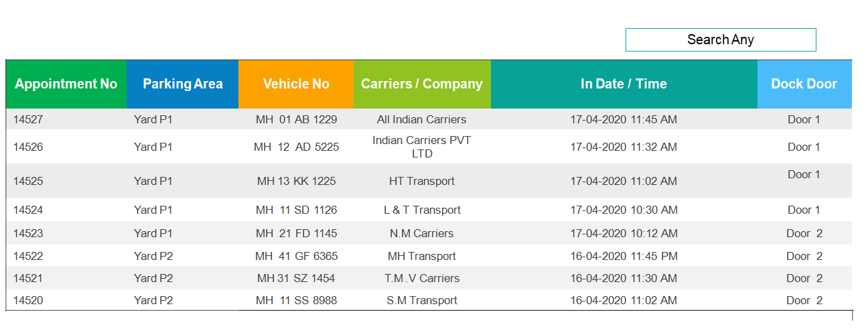Select S.M Transport carrier cell
The width and height of the screenshot is (868, 333).
[422, 300]
